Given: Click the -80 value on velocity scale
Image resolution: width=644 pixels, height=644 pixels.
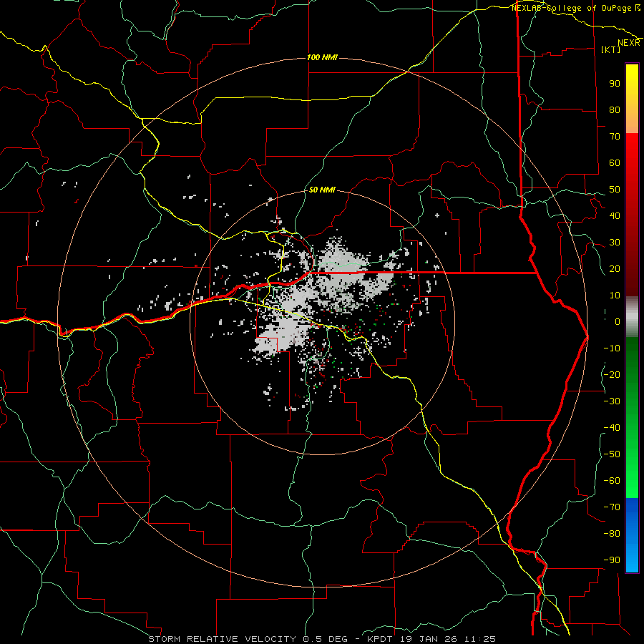Looking at the screenshot, I should [612, 534].
